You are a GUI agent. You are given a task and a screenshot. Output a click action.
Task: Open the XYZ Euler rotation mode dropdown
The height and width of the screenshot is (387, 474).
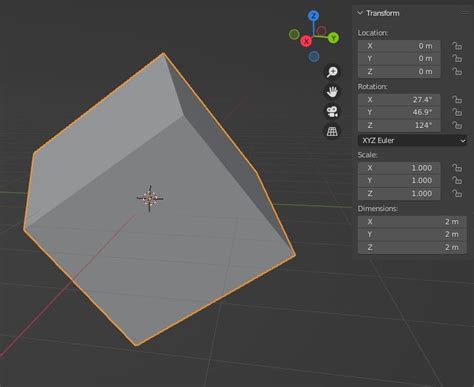(x=412, y=140)
